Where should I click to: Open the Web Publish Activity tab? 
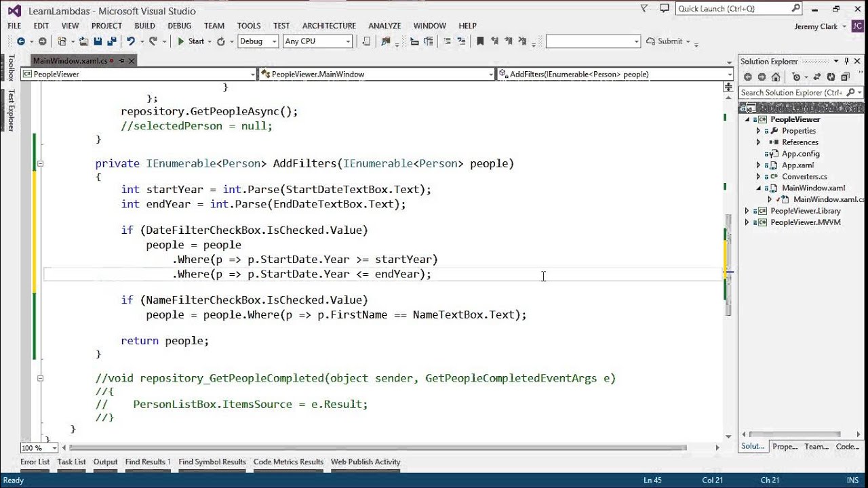click(x=366, y=462)
